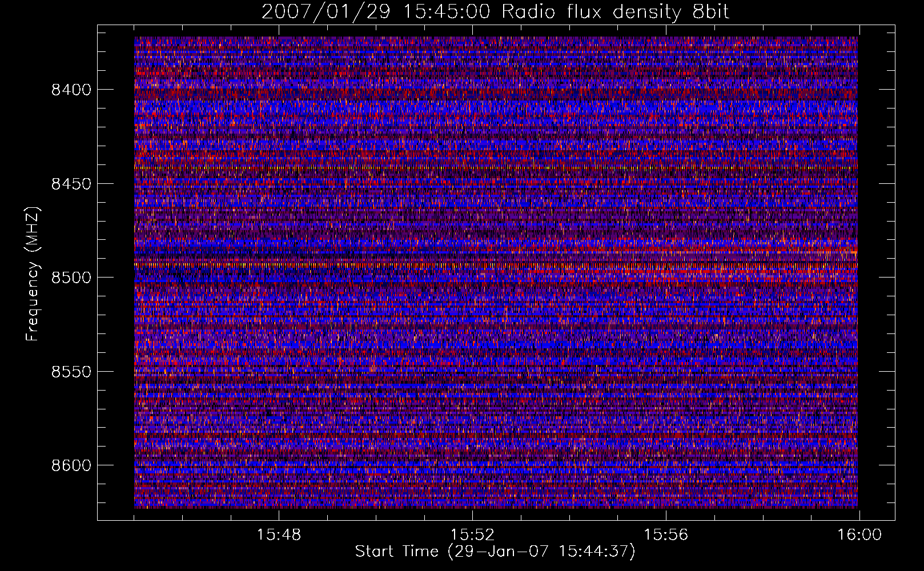Image resolution: width=924 pixels, height=571 pixels.
Task: Click the Frequency (MHZ) axis title
Action: (33, 274)
